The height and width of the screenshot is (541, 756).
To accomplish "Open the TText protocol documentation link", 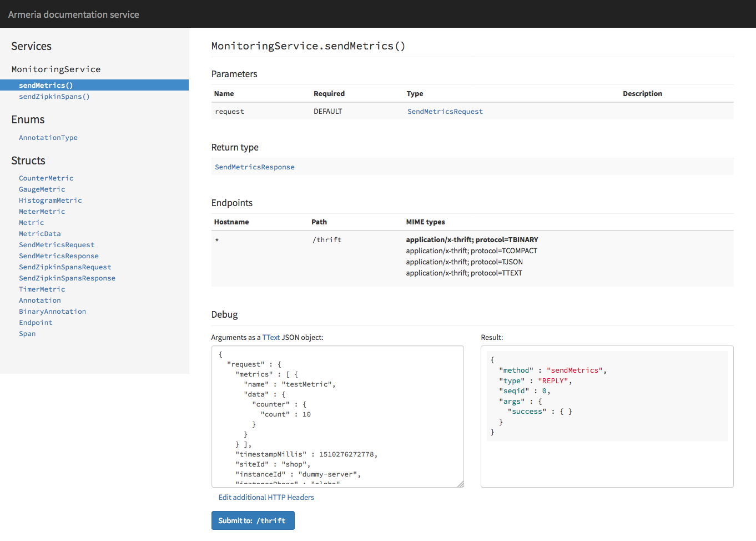I will pyautogui.click(x=271, y=337).
